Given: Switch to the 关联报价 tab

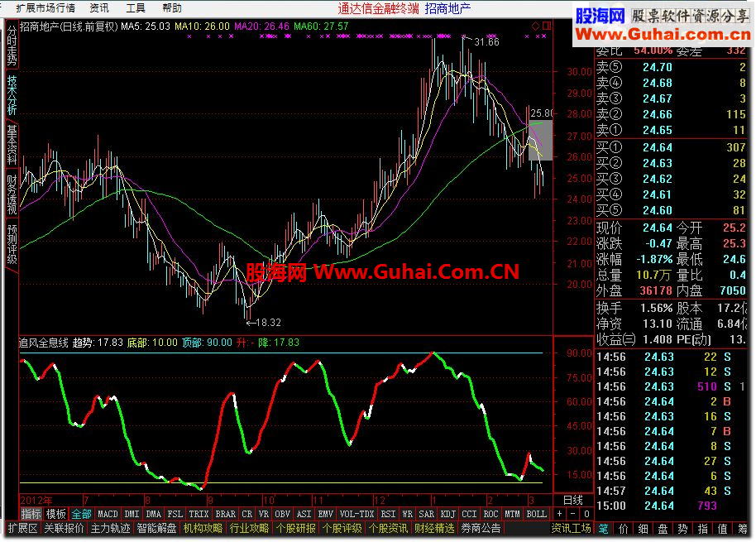Looking at the screenshot, I should 65,529.
